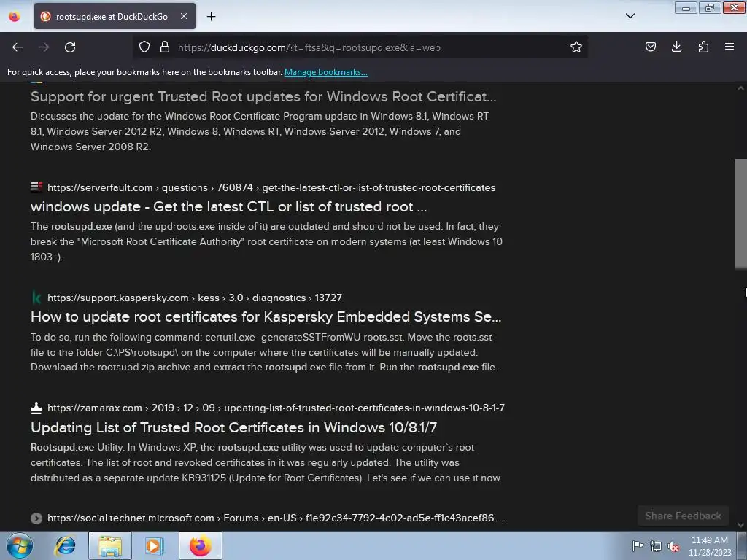Open the Downloads panel
747x560 pixels.
coord(676,47)
